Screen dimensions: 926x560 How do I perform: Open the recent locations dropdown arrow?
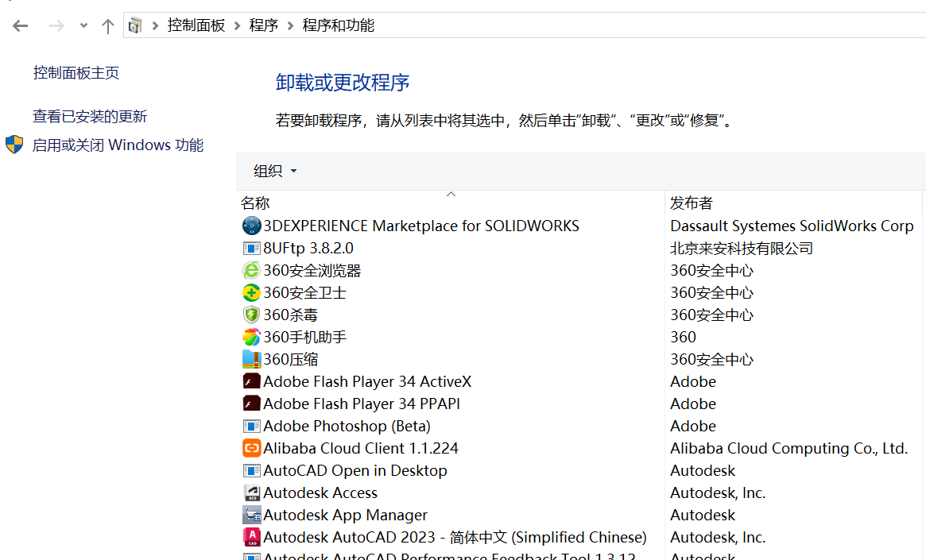pyautogui.click(x=83, y=25)
